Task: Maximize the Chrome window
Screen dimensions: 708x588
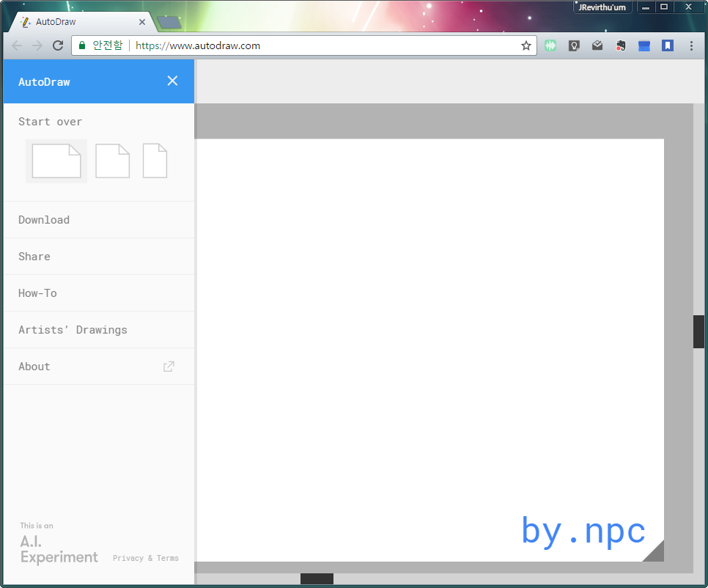Action: click(664, 7)
